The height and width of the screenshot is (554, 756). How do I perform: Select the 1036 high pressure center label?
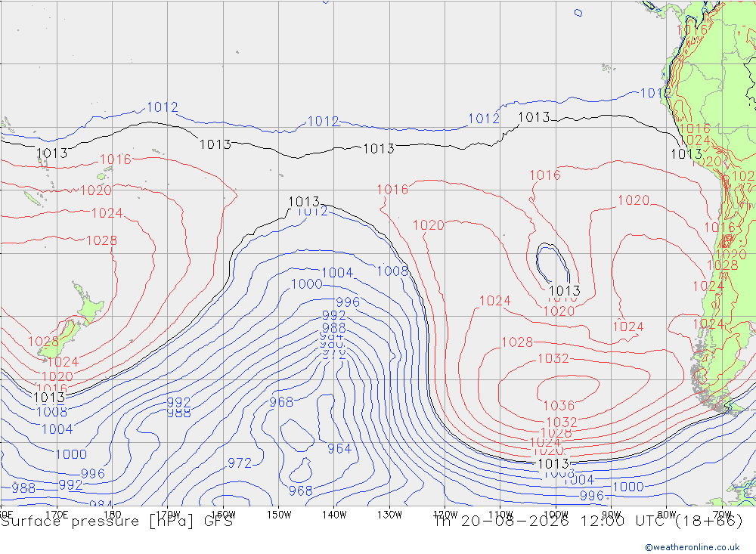click(x=559, y=406)
